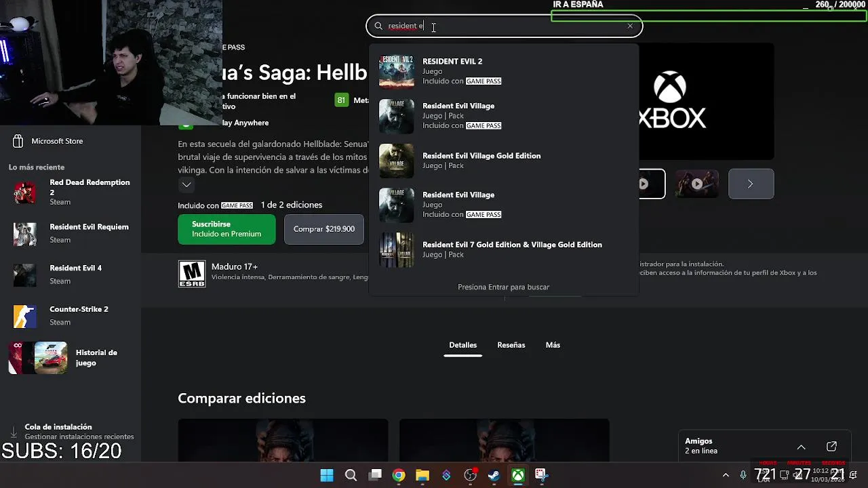Viewport: 868px width, 488px height.
Task: Expand the game description chevron
Action: click(x=186, y=184)
